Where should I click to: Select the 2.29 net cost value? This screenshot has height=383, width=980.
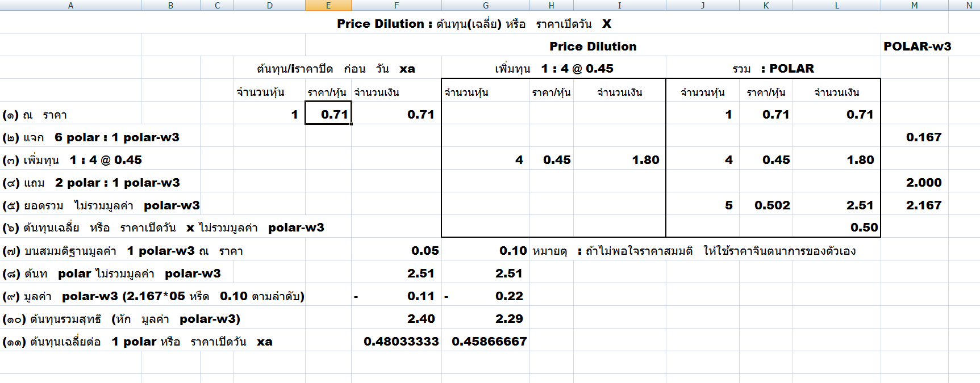(509, 319)
